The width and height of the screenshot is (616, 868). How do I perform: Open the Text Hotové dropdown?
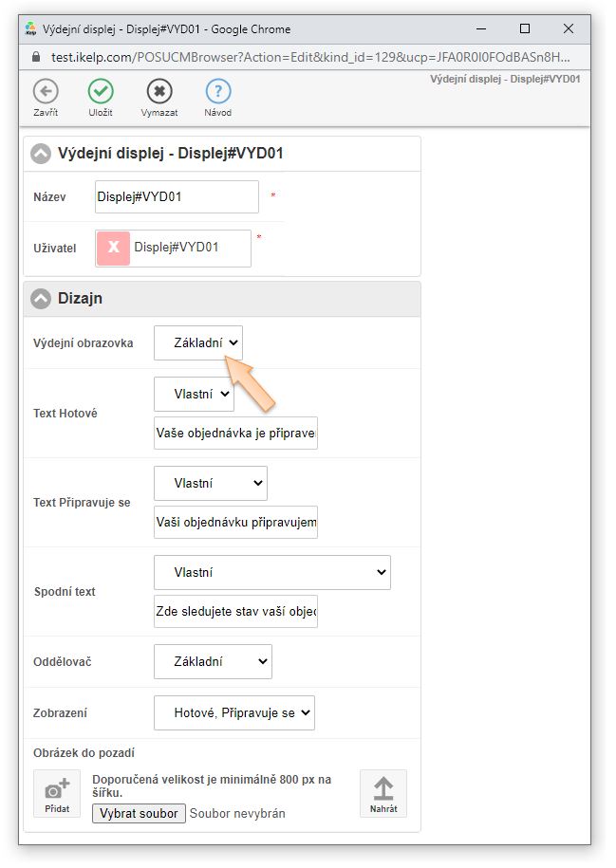click(x=194, y=394)
